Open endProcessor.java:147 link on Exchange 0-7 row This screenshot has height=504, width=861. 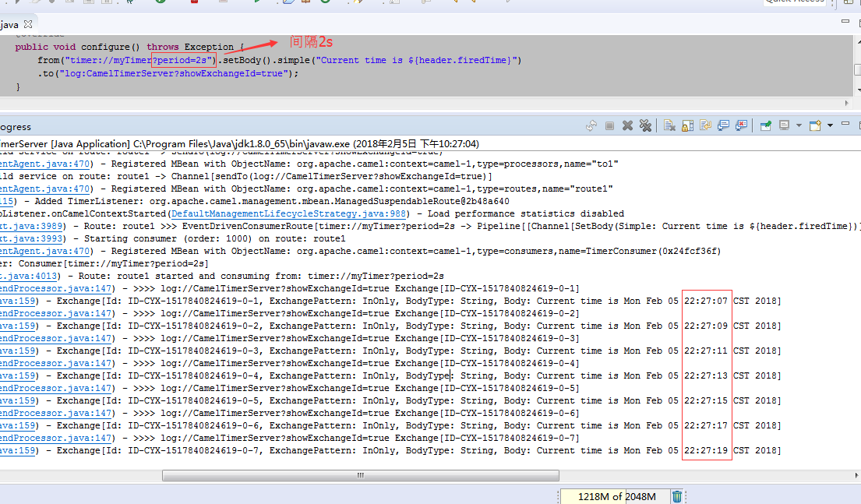[x=56, y=438]
